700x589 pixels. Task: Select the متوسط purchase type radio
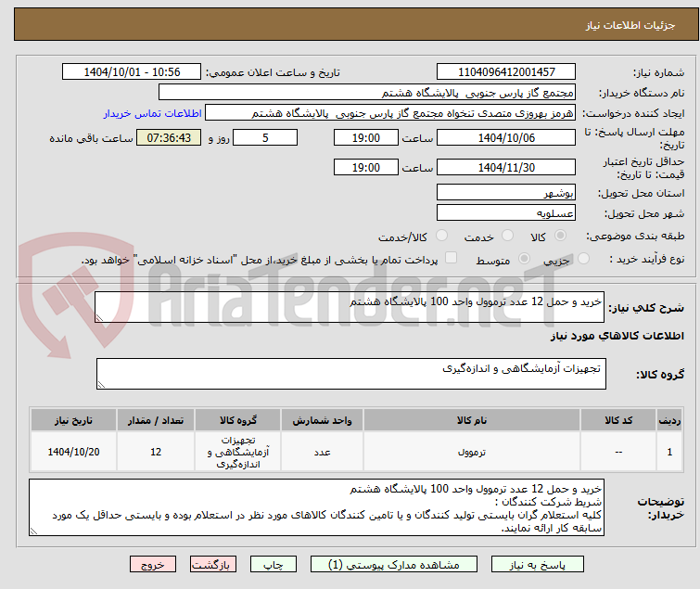point(524,259)
